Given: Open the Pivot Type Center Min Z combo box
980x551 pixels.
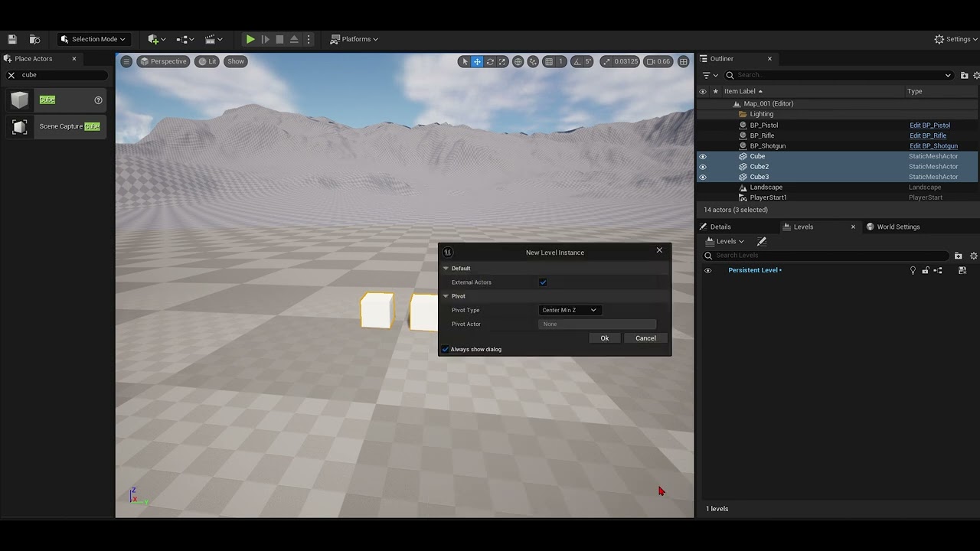Looking at the screenshot, I should tap(570, 310).
